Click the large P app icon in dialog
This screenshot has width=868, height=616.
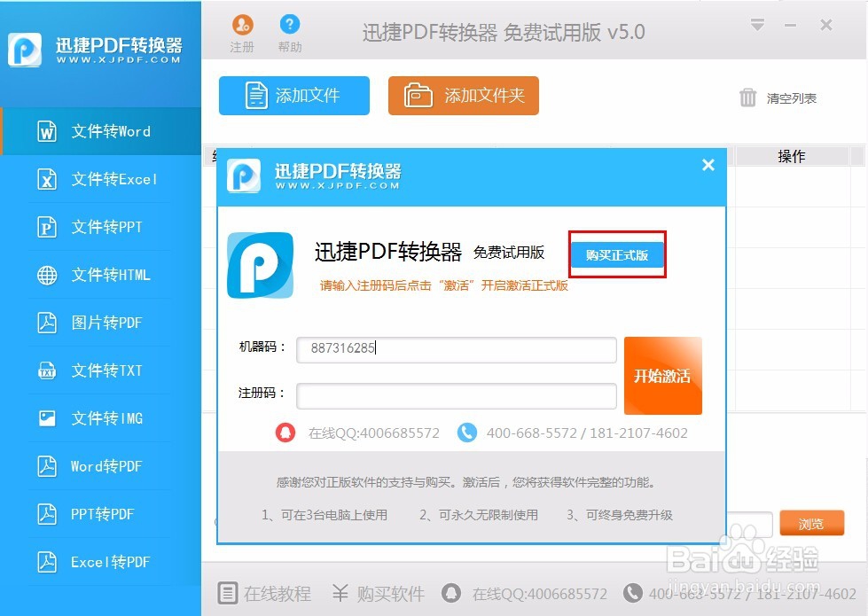click(x=260, y=265)
